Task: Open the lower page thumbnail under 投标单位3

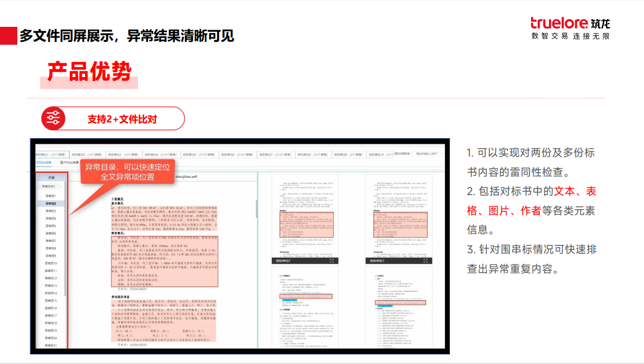Action: coord(399,308)
